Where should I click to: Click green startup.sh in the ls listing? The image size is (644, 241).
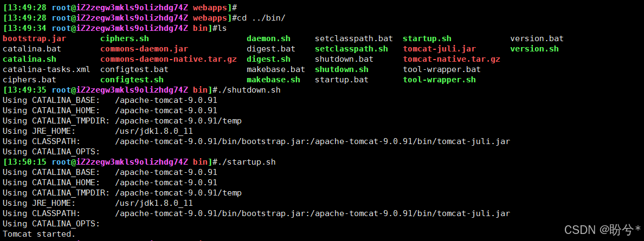click(x=427, y=38)
